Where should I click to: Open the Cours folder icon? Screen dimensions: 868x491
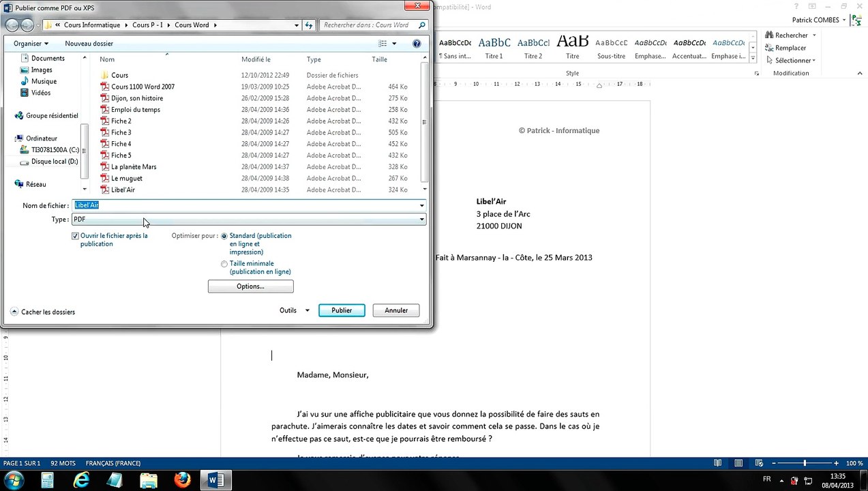tap(104, 75)
